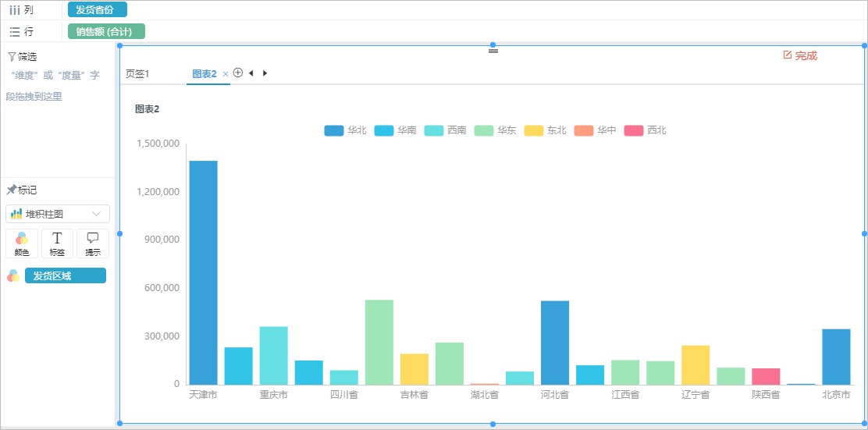Click the 湖北省 axis label
The width and height of the screenshot is (868, 430).
coord(485,395)
